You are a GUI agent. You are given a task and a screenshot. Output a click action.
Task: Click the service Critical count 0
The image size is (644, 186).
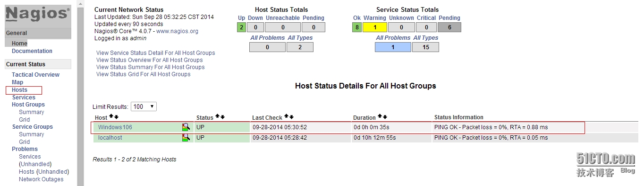pyautogui.click(x=426, y=27)
